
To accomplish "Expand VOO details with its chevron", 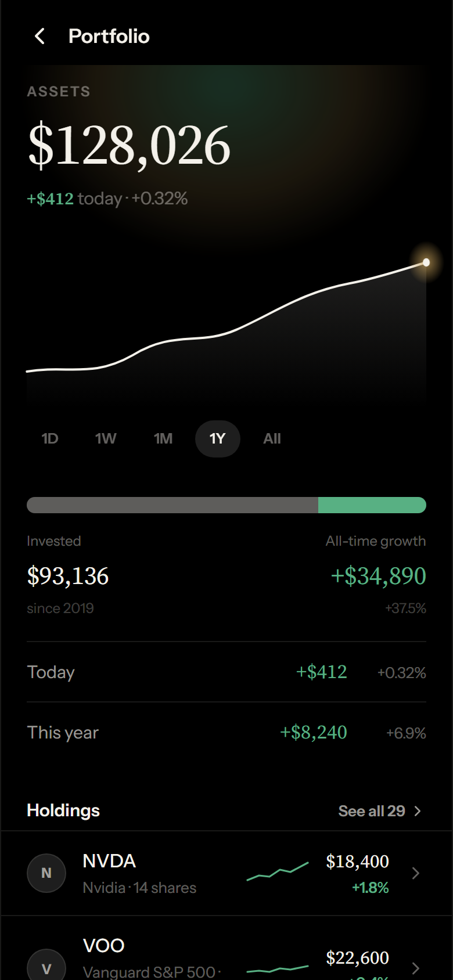I will [x=415, y=968].
